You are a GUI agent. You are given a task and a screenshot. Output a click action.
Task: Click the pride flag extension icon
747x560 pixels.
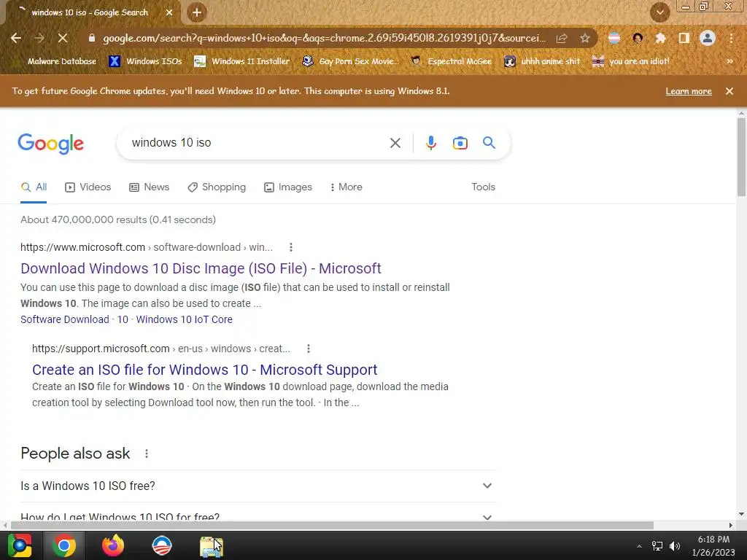coord(614,38)
